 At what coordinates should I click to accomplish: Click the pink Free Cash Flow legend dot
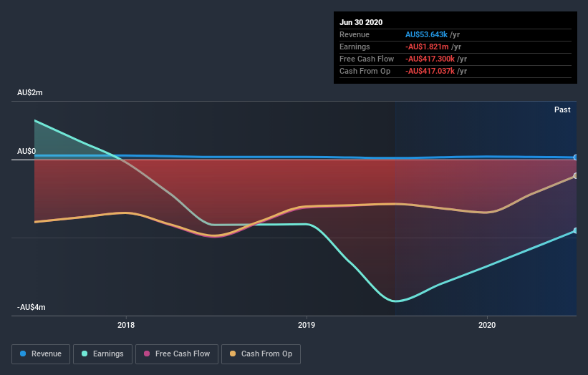(147, 354)
